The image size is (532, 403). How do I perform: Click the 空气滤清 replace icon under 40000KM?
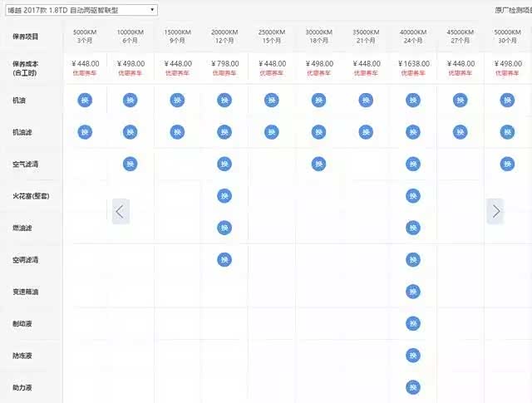pos(413,164)
